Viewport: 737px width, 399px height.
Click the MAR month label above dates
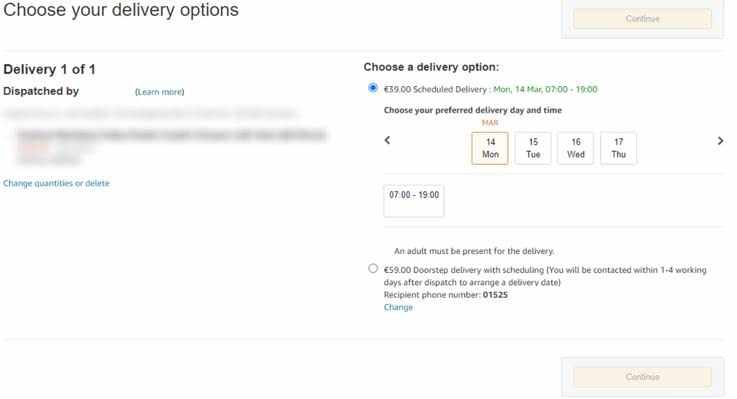pyautogui.click(x=490, y=123)
